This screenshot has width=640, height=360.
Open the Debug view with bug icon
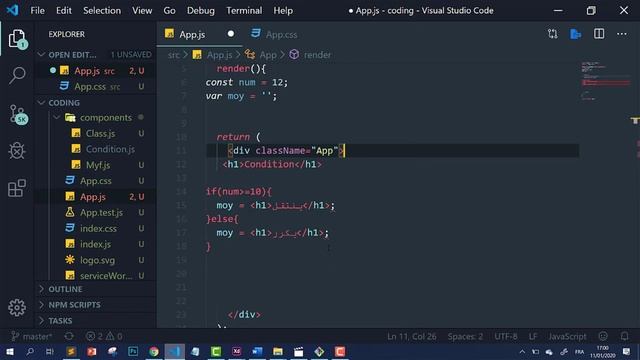click(17, 151)
